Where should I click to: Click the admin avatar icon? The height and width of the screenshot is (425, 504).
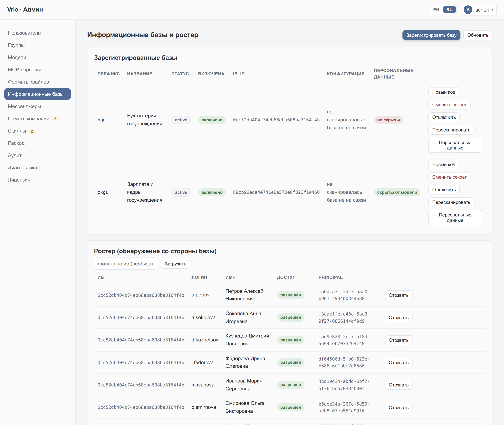pyautogui.click(x=468, y=10)
